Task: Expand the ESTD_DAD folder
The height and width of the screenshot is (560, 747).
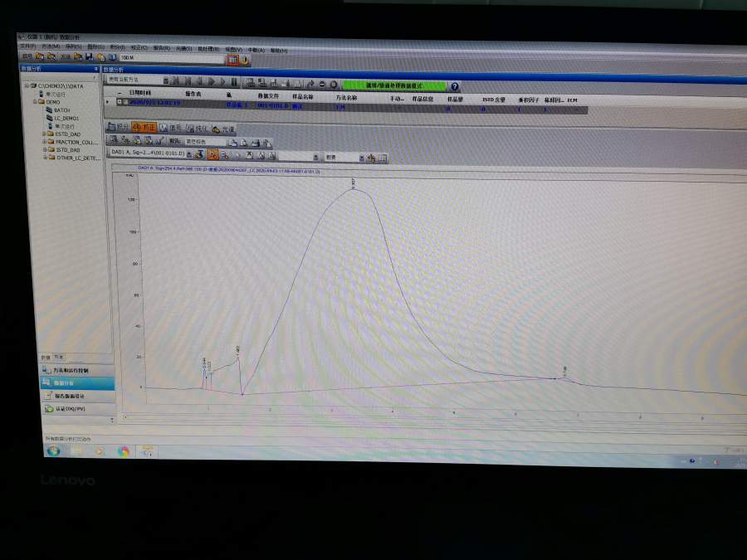Action: point(44,134)
